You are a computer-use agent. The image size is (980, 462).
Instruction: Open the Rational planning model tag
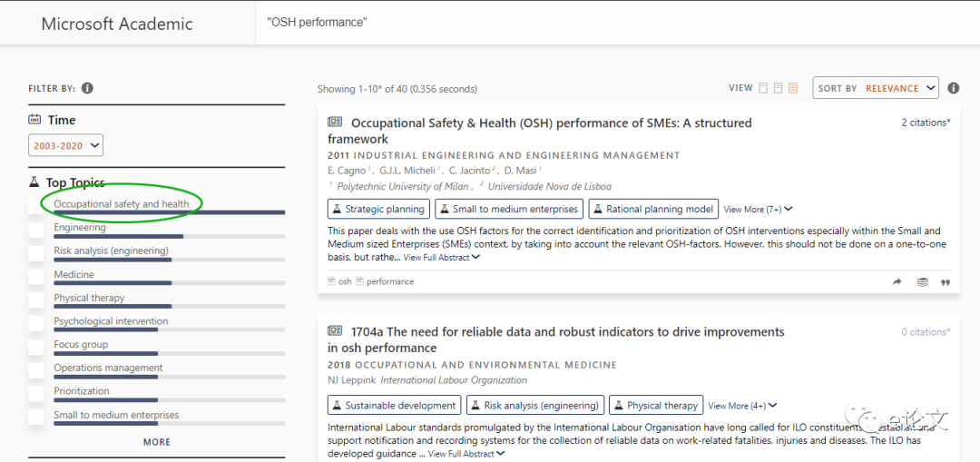coord(653,209)
